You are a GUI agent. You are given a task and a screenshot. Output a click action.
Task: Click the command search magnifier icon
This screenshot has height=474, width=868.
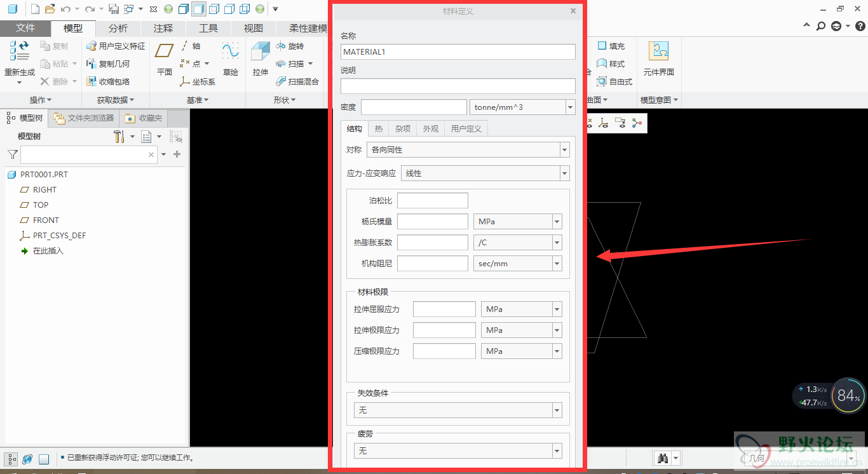tap(821, 26)
